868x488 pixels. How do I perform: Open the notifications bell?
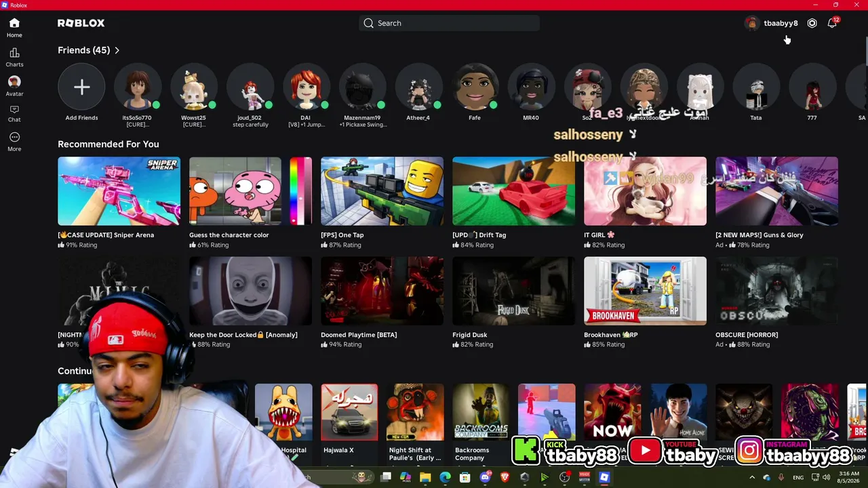click(x=832, y=23)
